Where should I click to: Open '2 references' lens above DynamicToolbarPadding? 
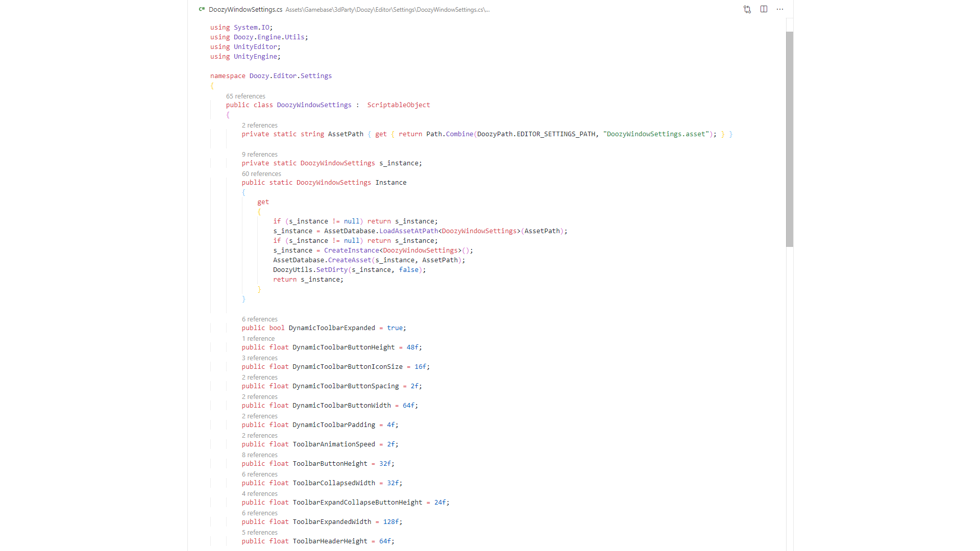pos(260,416)
